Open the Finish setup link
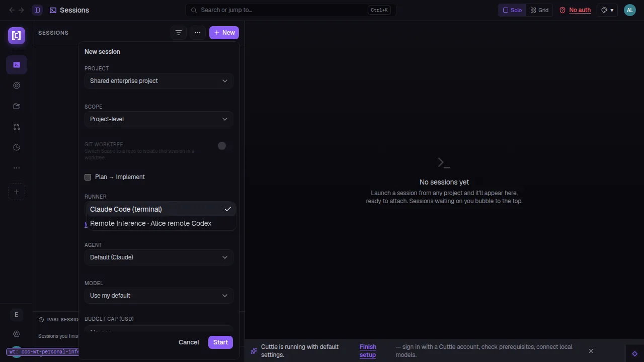This screenshot has height=362, width=644. tap(368, 351)
